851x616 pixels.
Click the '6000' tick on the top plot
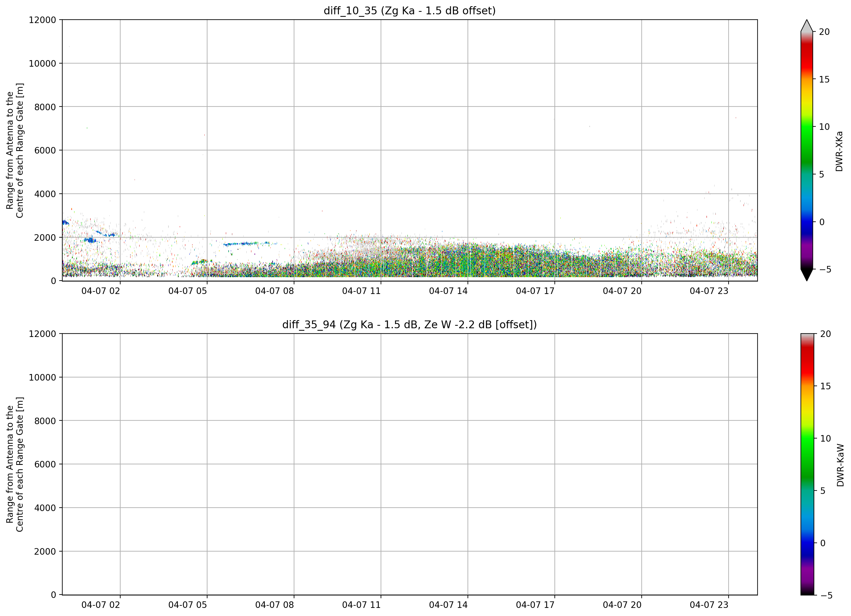click(45, 150)
